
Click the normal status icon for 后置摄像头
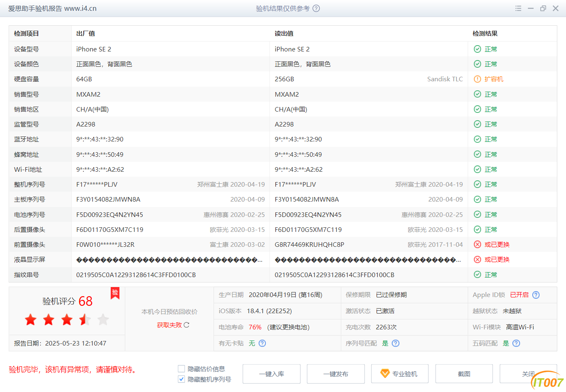coord(477,229)
